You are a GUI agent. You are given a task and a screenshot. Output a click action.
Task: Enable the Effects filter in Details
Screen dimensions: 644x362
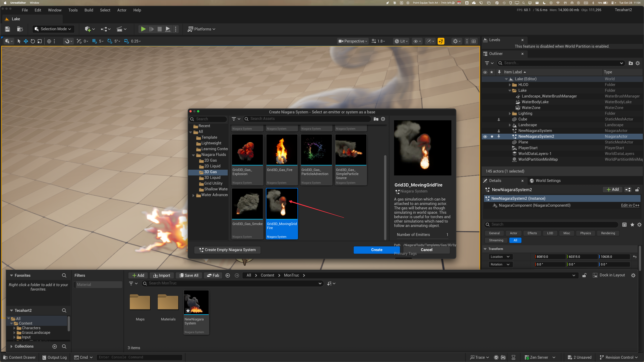coord(532,233)
